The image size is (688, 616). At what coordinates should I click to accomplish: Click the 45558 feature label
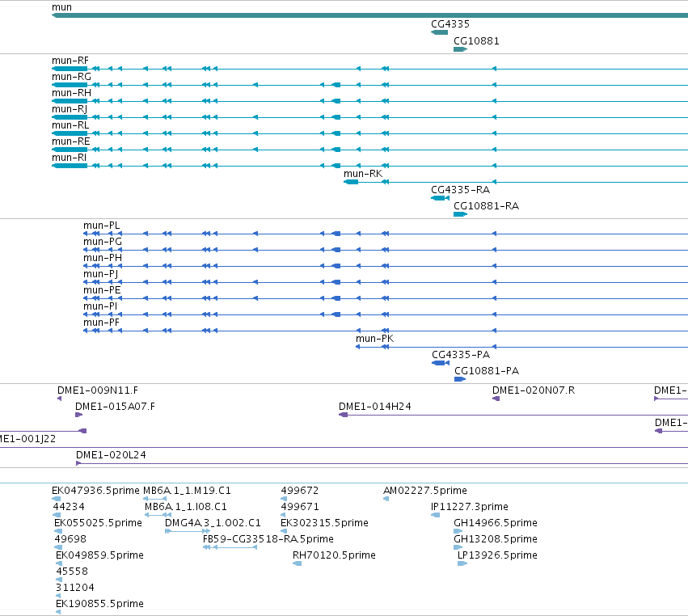[72, 572]
